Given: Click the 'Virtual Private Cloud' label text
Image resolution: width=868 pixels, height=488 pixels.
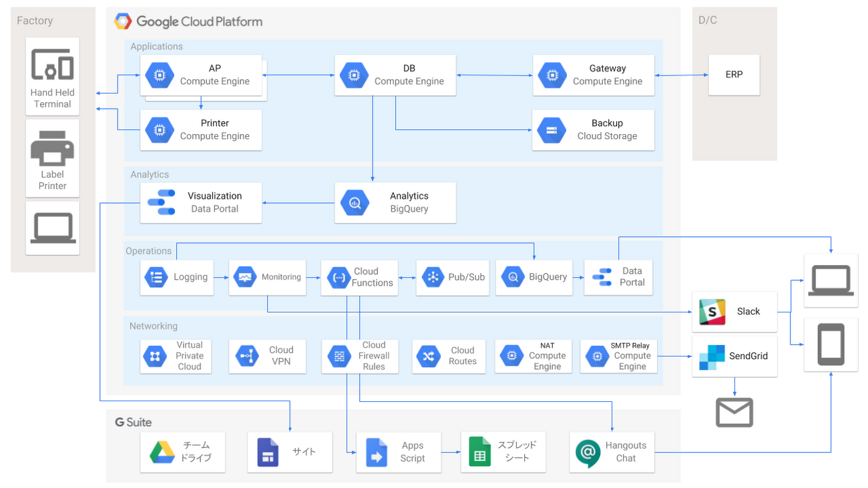Looking at the screenshot, I should (x=190, y=356).
